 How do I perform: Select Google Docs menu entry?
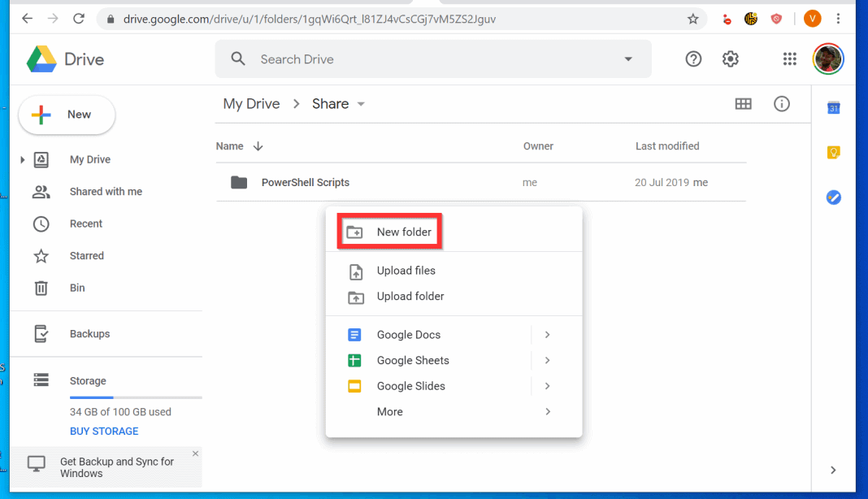(x=454, y=335)
